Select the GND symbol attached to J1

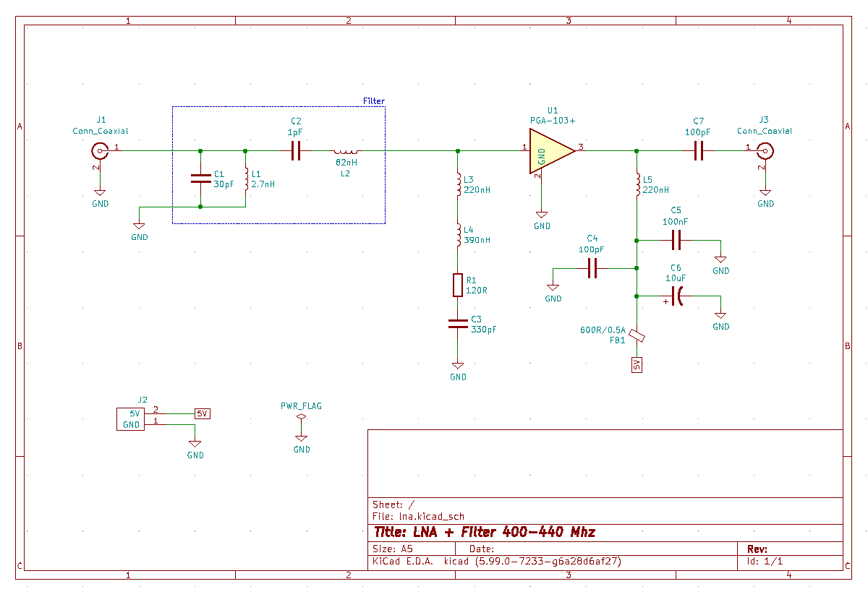pos(100,197)
